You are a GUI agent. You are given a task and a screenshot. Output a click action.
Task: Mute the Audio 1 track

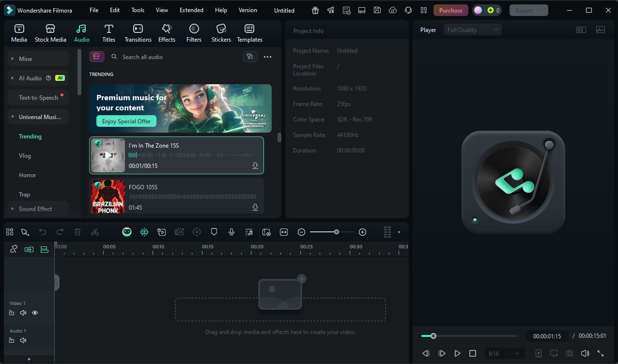[23, 340]
